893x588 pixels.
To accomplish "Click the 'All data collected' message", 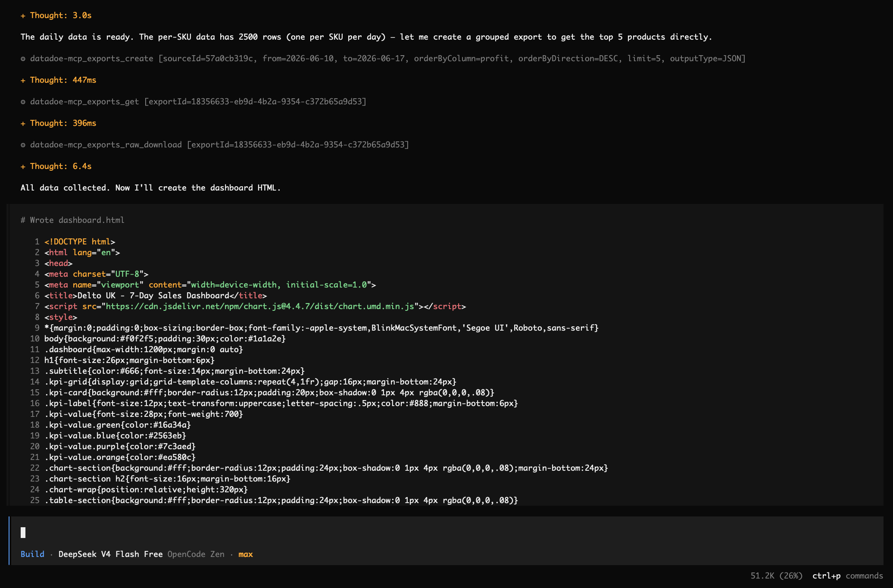I will coord(151,188).
